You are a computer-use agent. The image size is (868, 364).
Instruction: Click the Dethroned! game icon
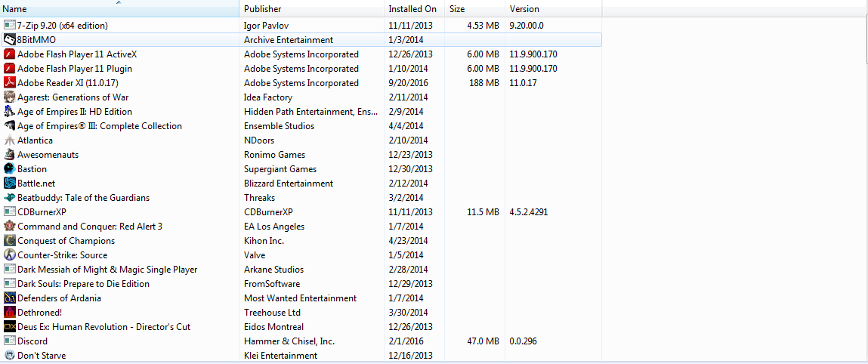pyautogui.click(x=9, y=313)
